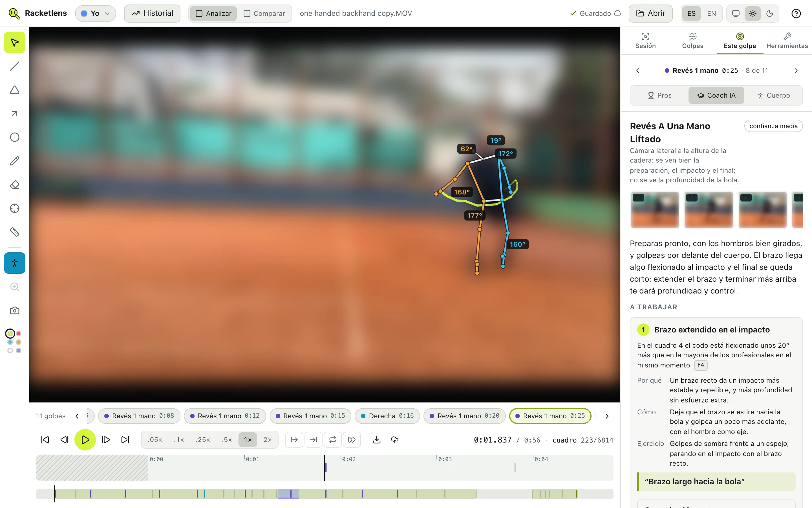Switch to light mode sun icon
The height and width of the screenshot is (508, 812).
753,14
